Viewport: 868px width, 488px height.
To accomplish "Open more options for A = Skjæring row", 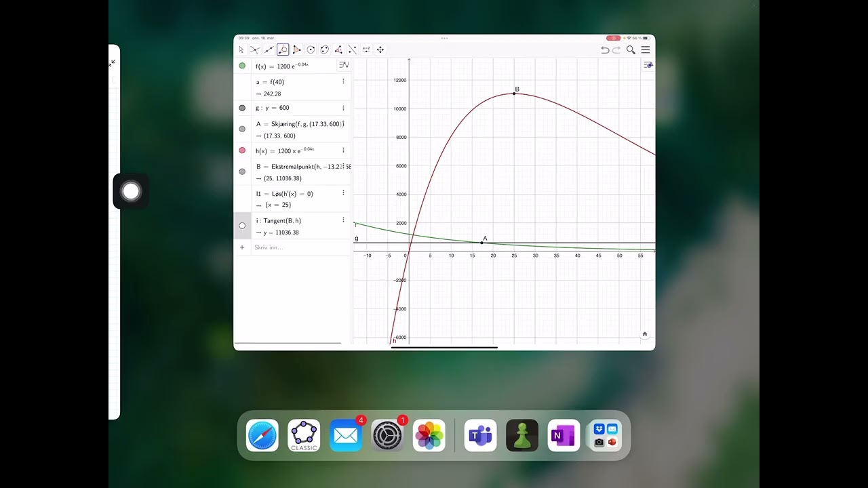I will (344, 123).
